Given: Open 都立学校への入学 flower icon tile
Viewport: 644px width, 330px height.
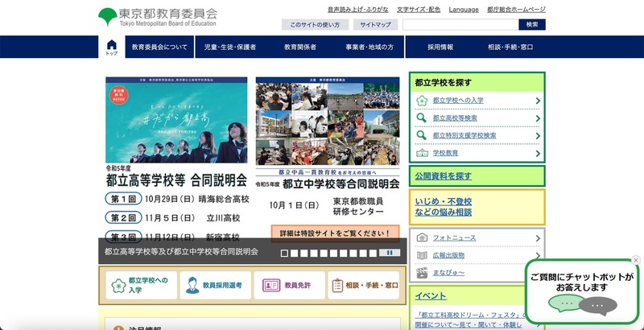Looking at the screenshot, I should pos(141,285).
